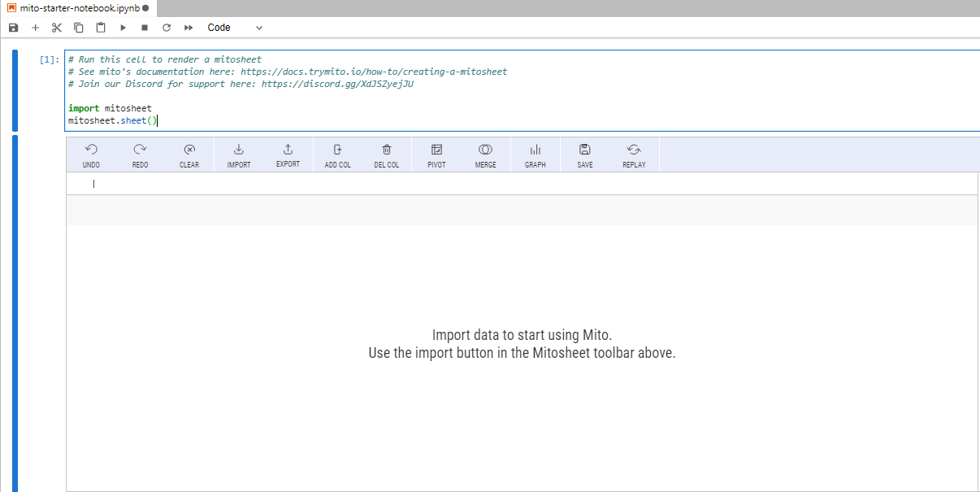This screenshot has width=980, height=492.
Task: Open the Code cell type dropdown
Action: [236, 28]
